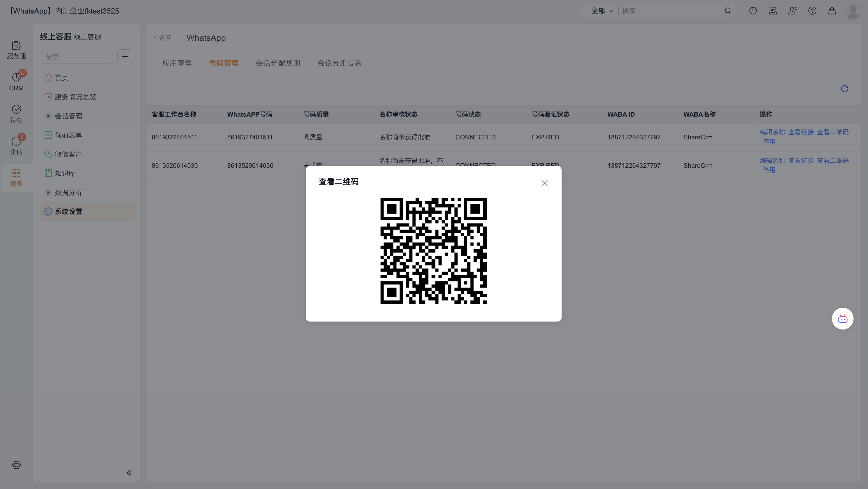Screen dimensions: 868x489
Task: Close the QR code dialog
Action: (x=544, y=183)
